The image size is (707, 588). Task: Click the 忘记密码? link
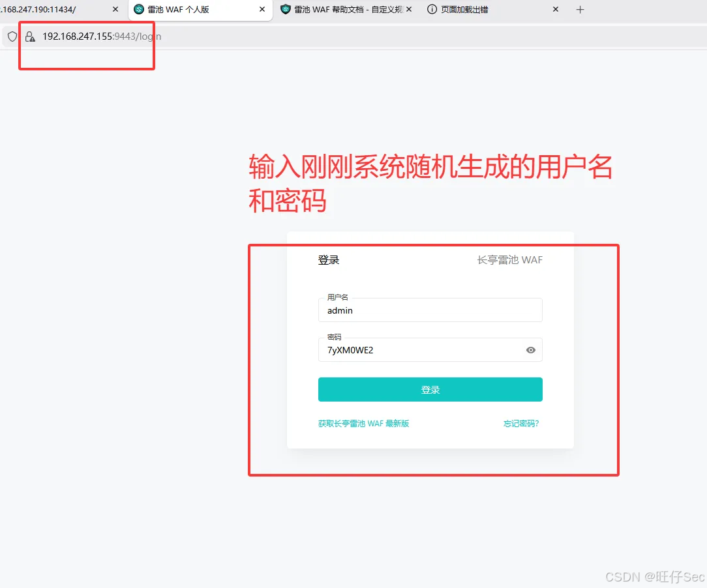[x=521, y=424]
